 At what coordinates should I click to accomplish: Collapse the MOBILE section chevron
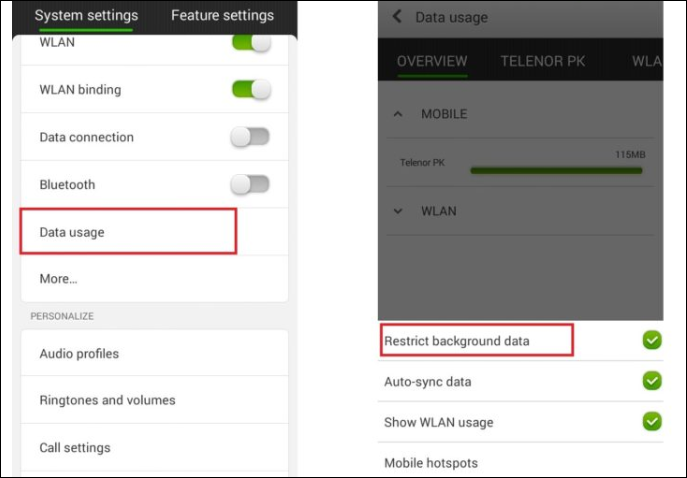pos(398,114)
